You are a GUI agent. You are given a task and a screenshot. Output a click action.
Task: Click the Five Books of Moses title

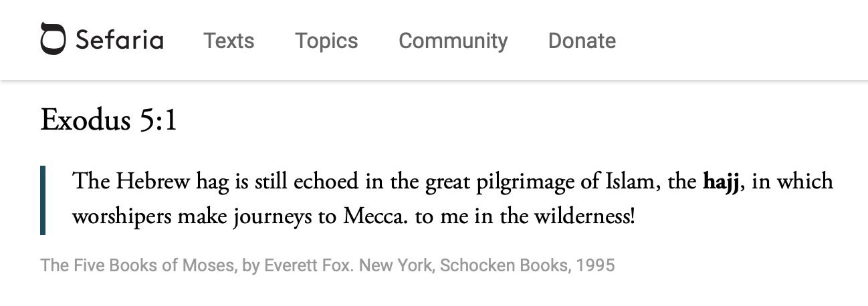point(137,265)
